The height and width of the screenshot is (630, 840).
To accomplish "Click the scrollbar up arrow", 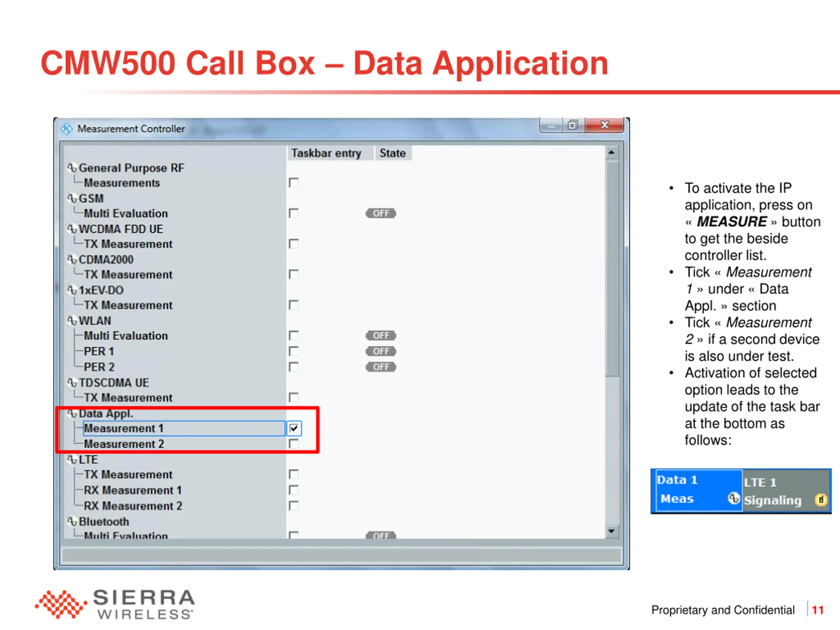I will (x=611, y=153).
